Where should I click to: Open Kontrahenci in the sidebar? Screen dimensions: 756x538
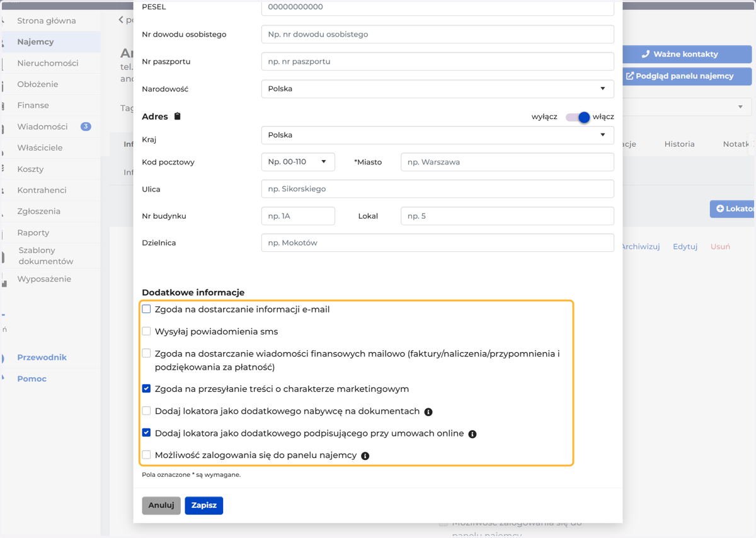point(42,190)
